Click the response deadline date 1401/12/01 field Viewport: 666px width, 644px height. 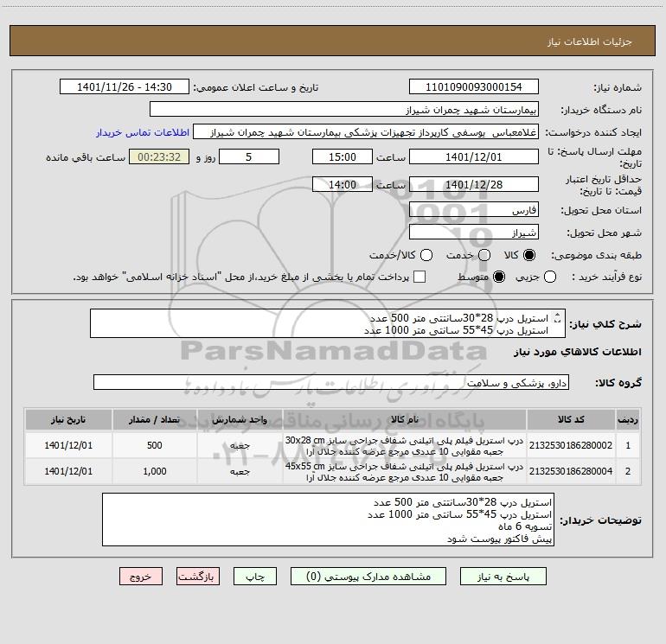[474, 156]
